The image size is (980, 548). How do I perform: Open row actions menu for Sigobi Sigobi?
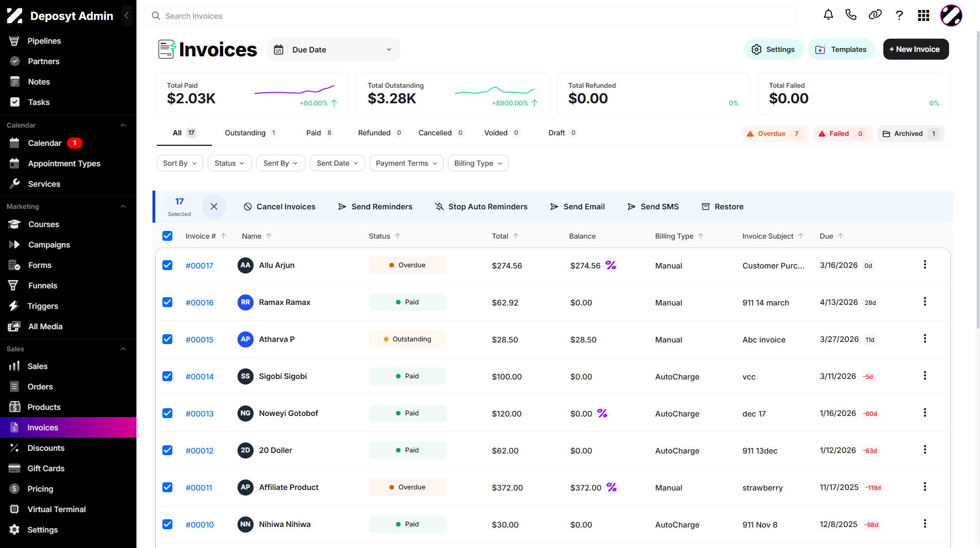[x=925, y=376]
